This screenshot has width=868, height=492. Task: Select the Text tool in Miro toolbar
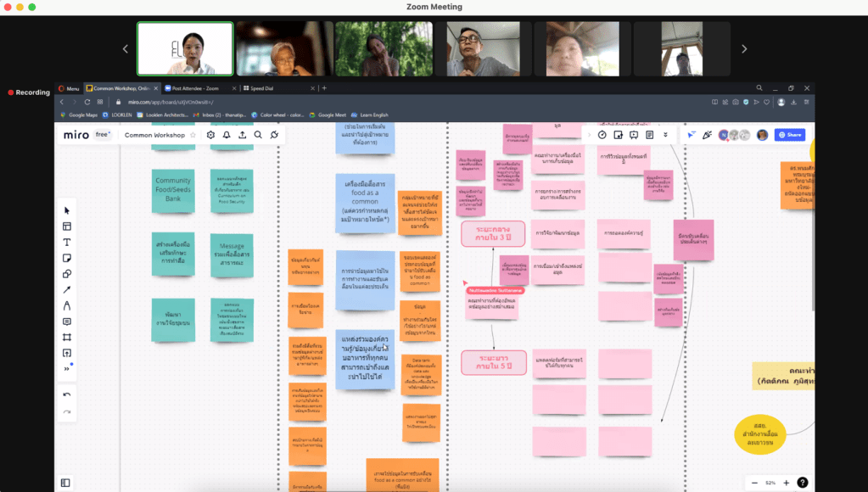(67, 243)
